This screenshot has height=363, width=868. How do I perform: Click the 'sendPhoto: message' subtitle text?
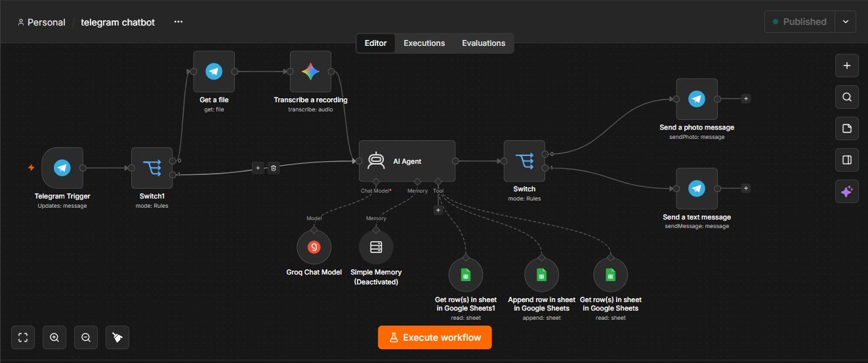click(x=697, y=137)
